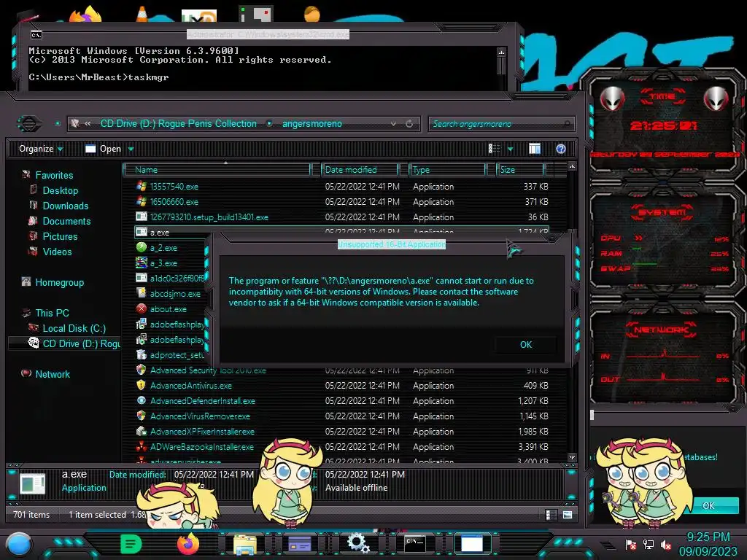Screen dimensions: 747x560
Task: Open the Explorer help icon
Action: 561,149
